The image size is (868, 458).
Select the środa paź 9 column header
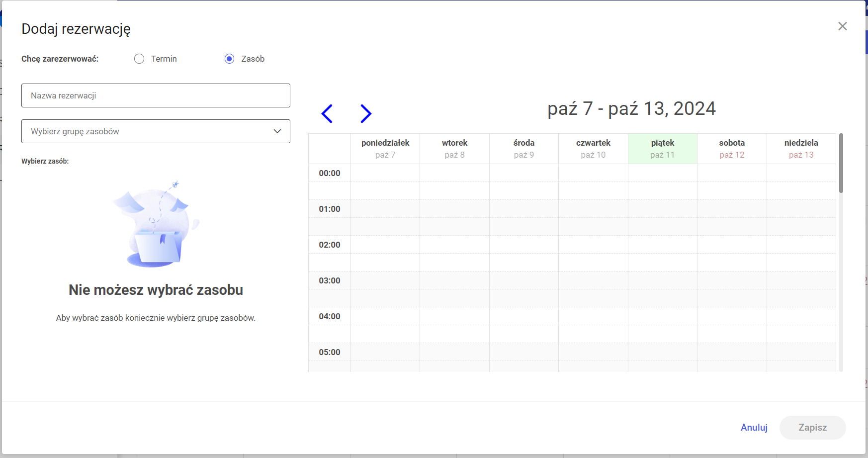(x=524, y=149)
